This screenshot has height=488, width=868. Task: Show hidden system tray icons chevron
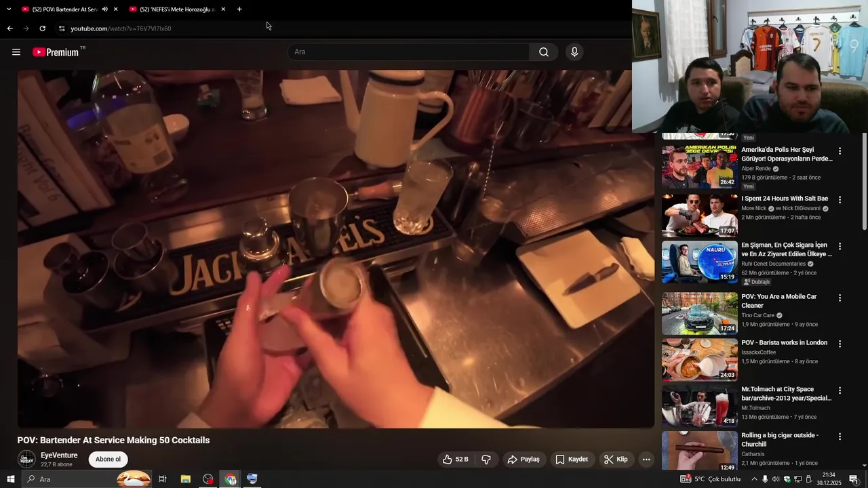click(x=754, y=479)
